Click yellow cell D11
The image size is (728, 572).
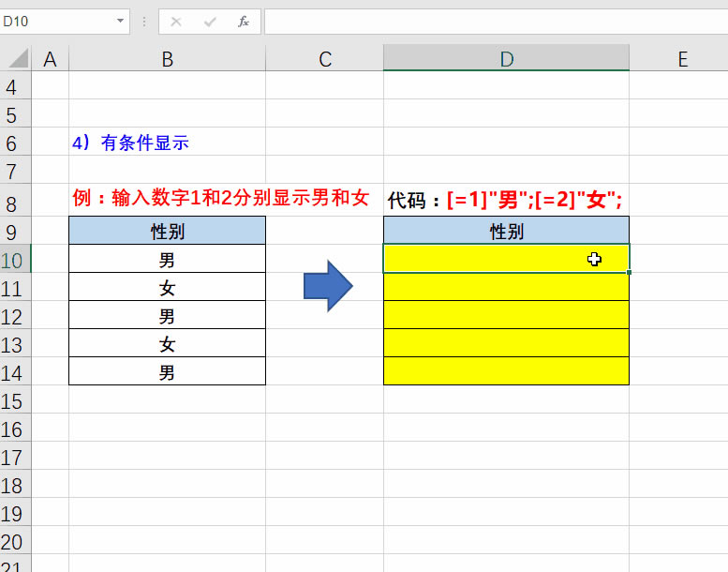click(506, 287)
